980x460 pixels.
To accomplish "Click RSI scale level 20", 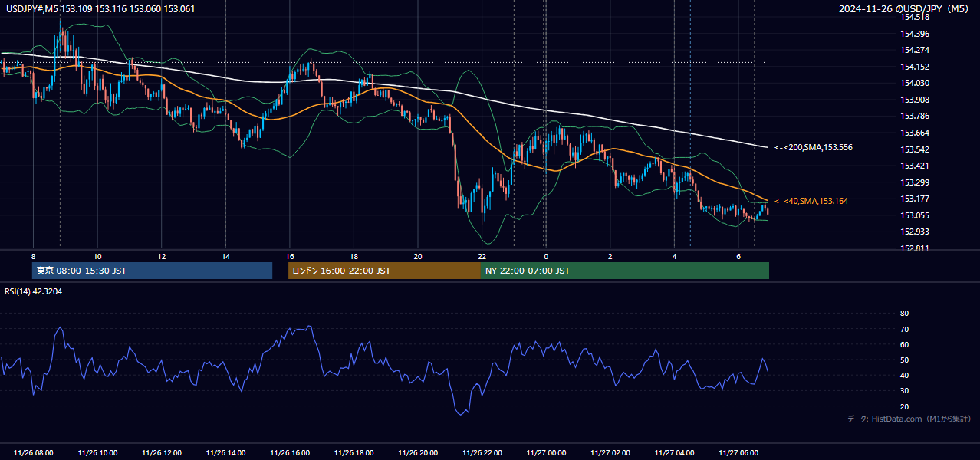I will point(904,406).
